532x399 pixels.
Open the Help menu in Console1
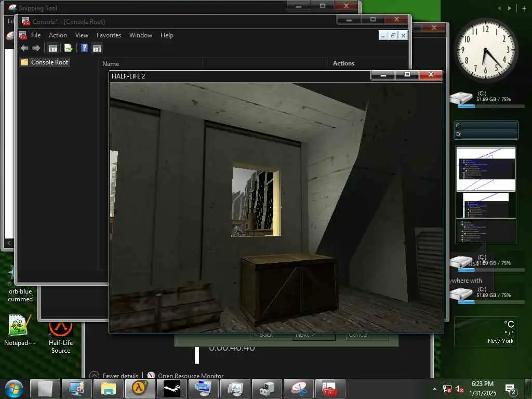tap(167, 35)
